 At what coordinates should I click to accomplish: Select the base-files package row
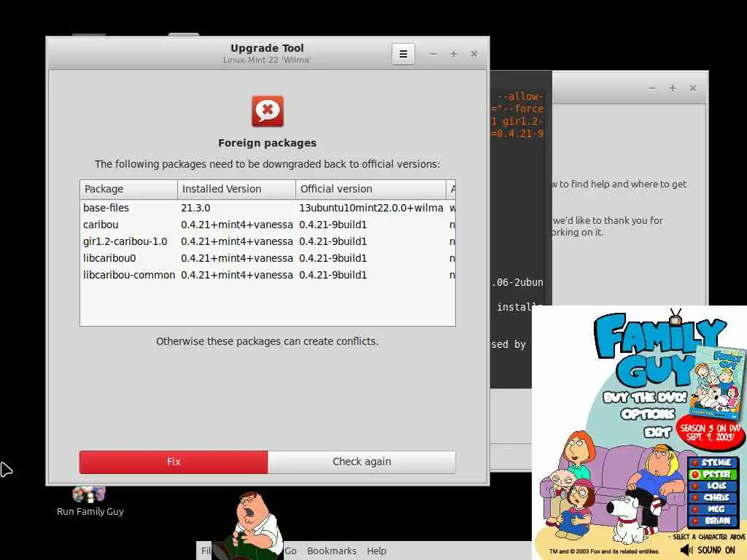point(267,208)
